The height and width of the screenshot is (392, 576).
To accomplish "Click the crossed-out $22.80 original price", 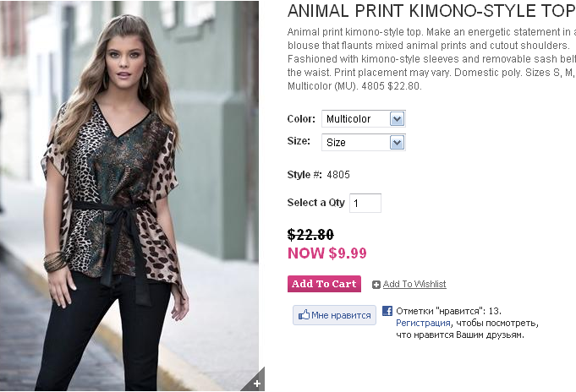I will point(310,235).
